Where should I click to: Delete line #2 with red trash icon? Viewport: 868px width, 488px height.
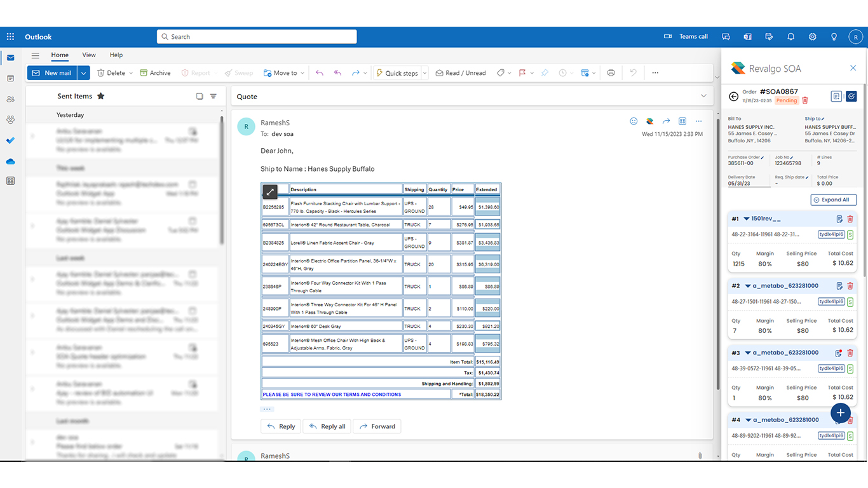point(850,286)
